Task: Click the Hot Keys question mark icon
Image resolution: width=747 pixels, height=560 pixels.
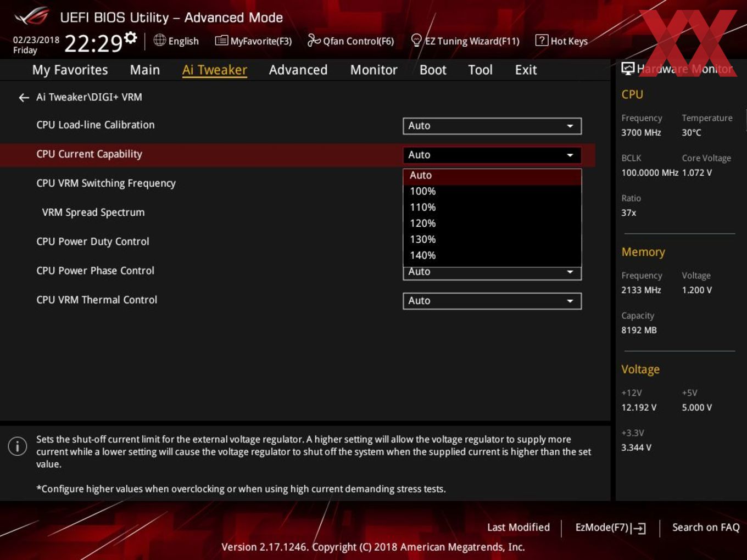Action: [542, 40]
